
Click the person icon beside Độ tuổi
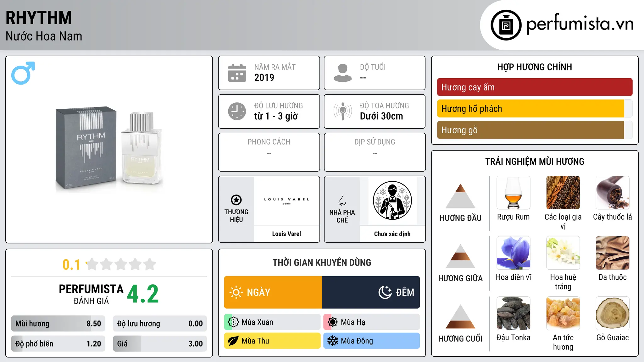click(343, 73)
